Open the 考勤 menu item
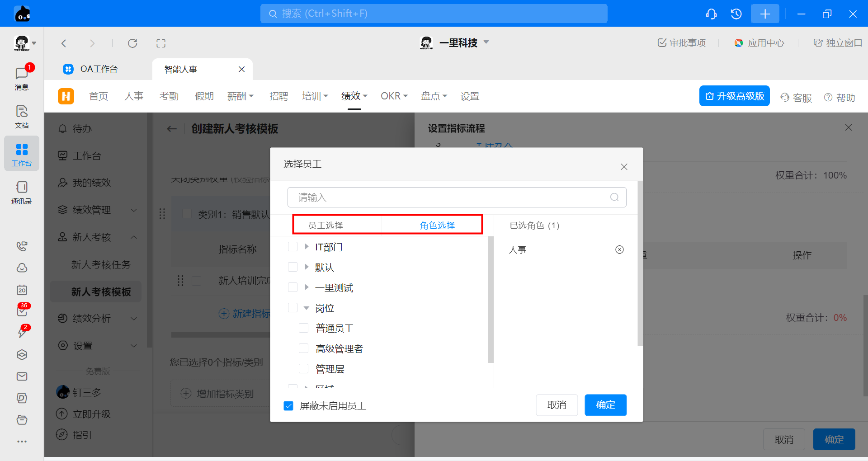The image size is (868, 461). [169, 96]
